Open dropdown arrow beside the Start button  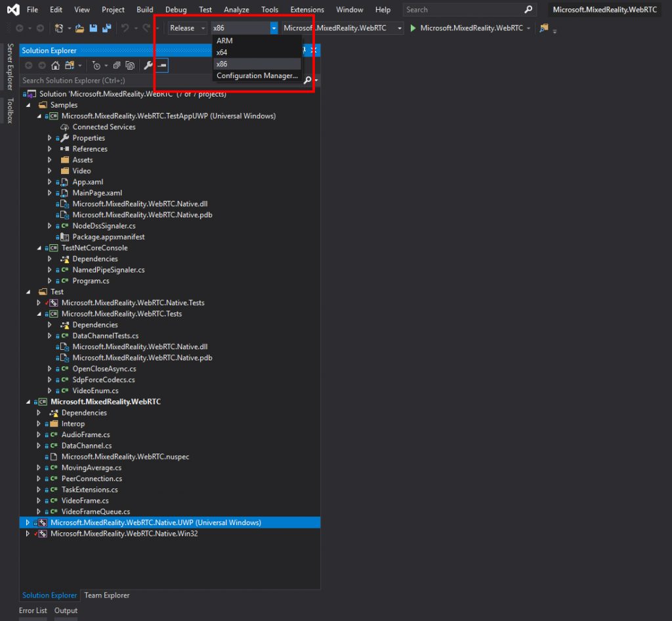tap(528, 28)
